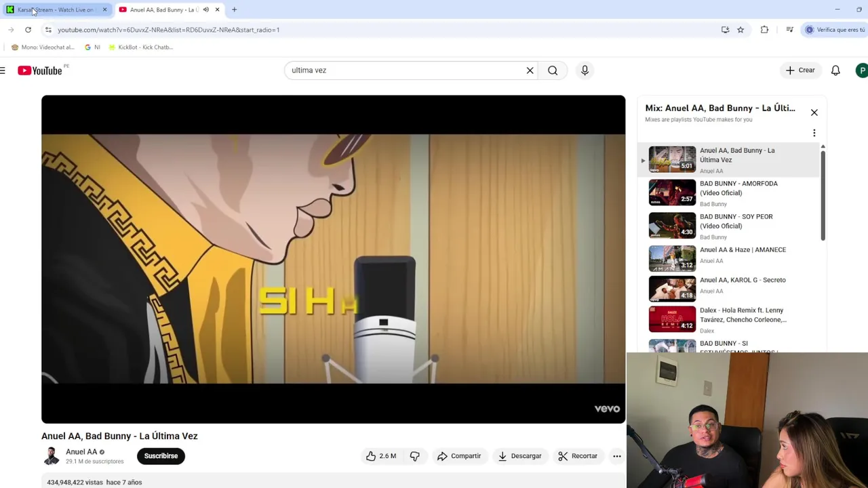Open the media controls icon
The image size is (868, 488).
[789, 30]
